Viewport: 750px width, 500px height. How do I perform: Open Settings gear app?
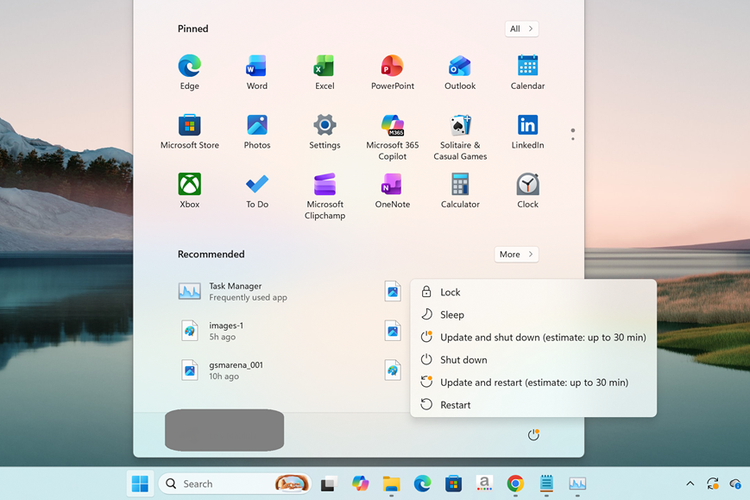[324, 132]
